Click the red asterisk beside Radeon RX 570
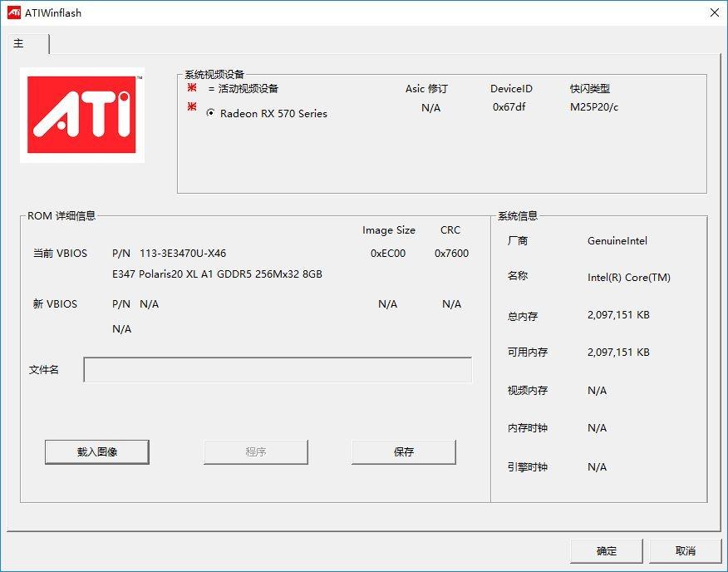This screenshot has height=572, width=728. [192, 107]
